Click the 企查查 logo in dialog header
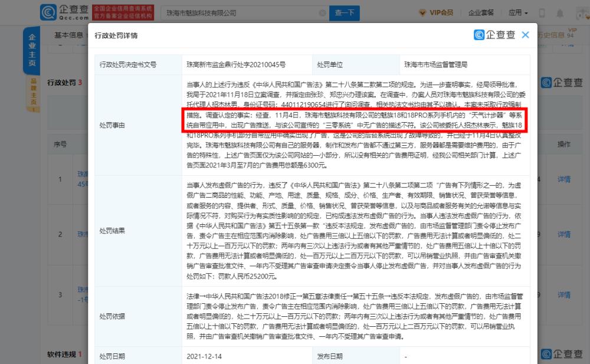 coord(494,35)
